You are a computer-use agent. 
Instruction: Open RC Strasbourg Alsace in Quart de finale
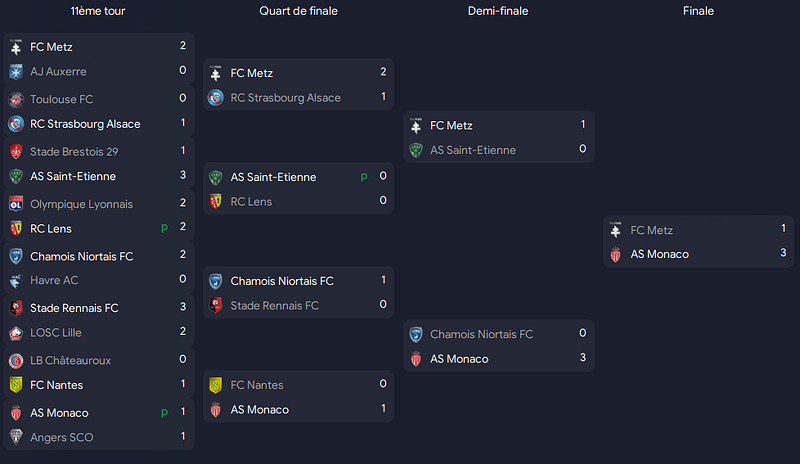coord(286,98)
